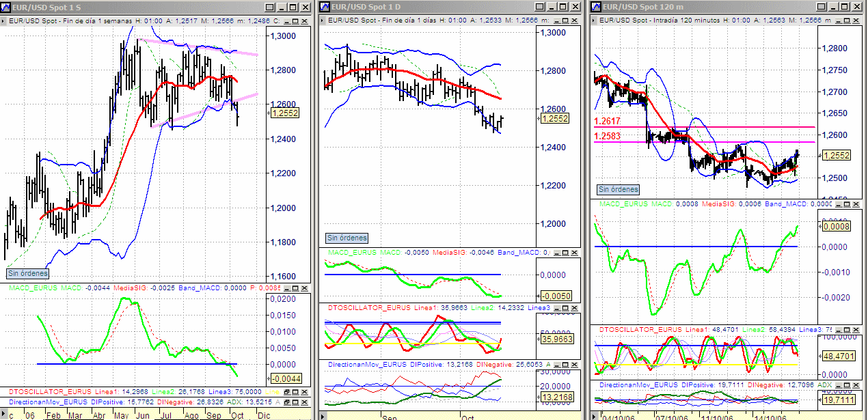Maximize the DTOSCILLATOR pane in the 1 D window

click(565, 308)
